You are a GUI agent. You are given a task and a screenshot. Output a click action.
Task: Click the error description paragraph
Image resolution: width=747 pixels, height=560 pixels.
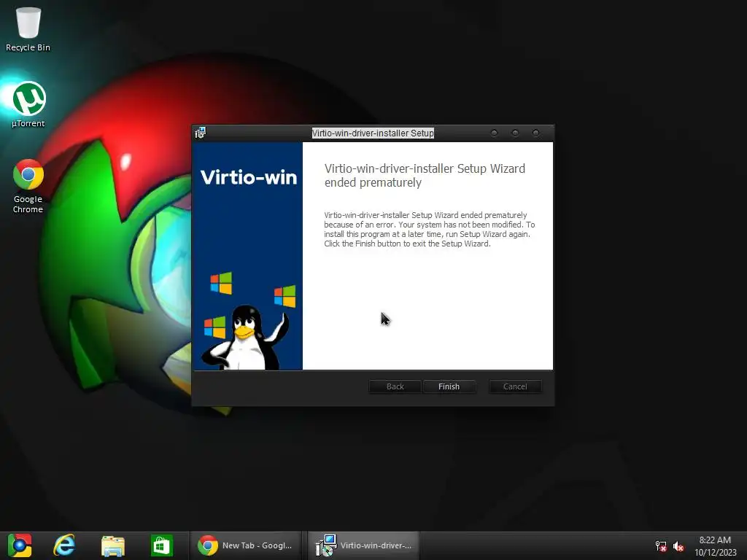point(429,230)
